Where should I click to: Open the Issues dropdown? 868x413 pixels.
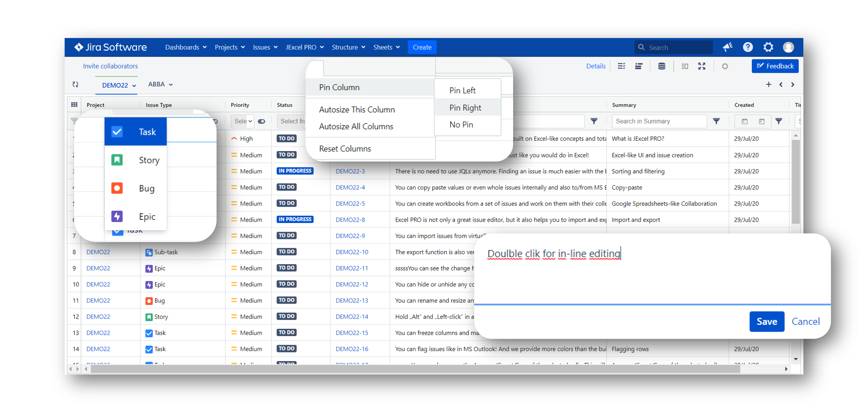tap(265, 47)
